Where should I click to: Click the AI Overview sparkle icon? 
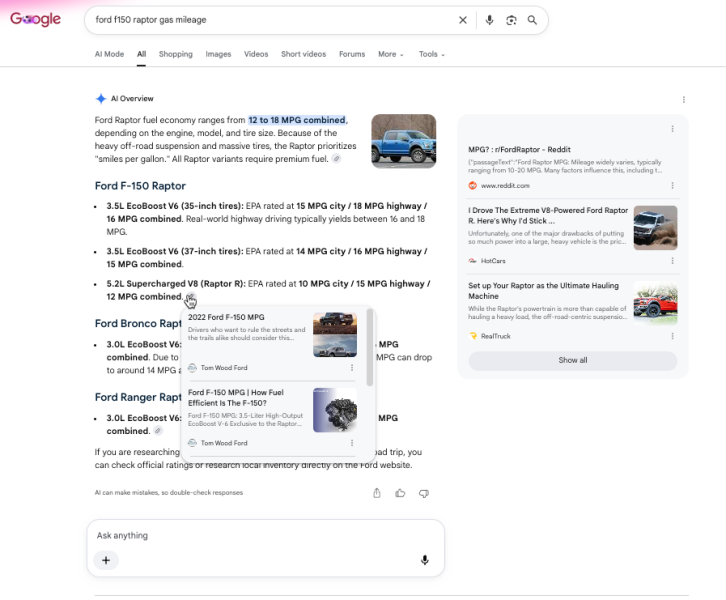101,99
